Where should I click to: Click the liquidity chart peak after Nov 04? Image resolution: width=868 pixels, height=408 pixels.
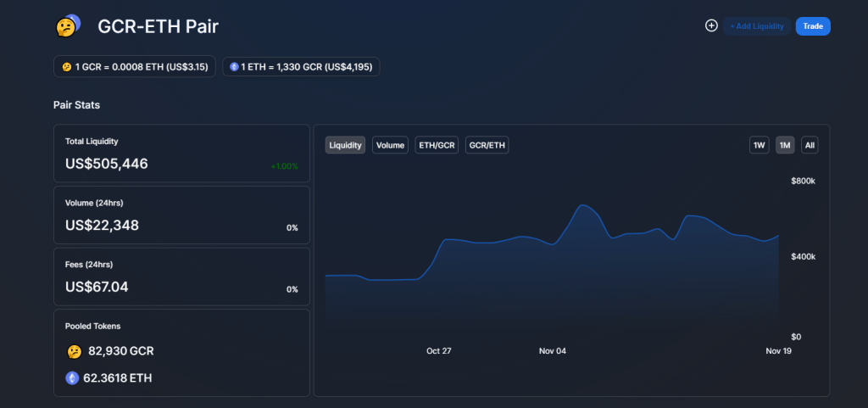(581, 205)
